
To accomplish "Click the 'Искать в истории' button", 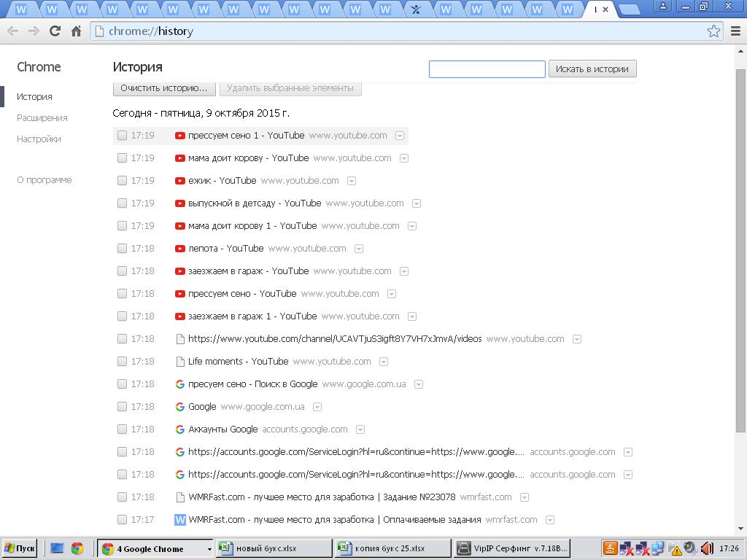I will click(592, 69).
